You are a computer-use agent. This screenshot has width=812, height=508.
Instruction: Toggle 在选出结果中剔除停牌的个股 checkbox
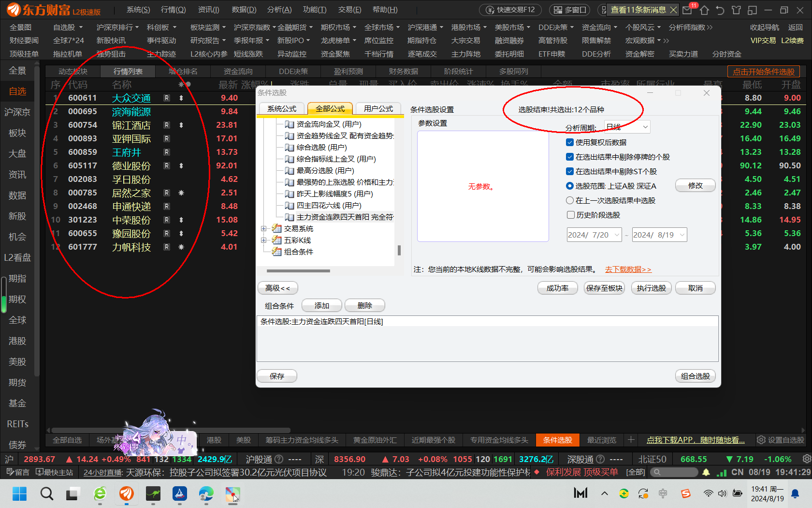point(570,157)
